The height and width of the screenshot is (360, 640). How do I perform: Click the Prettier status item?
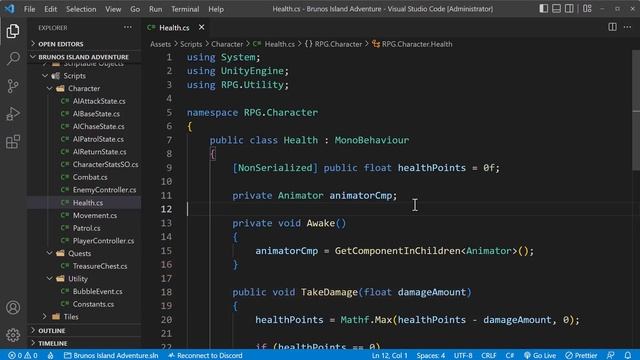click(581, 356)
